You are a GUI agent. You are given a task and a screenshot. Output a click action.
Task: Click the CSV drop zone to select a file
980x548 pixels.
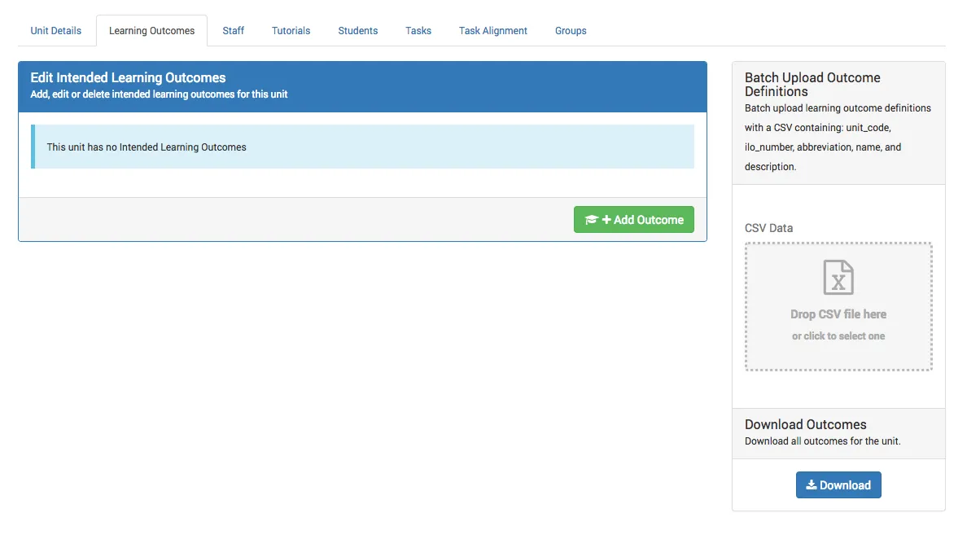point(838,306)
